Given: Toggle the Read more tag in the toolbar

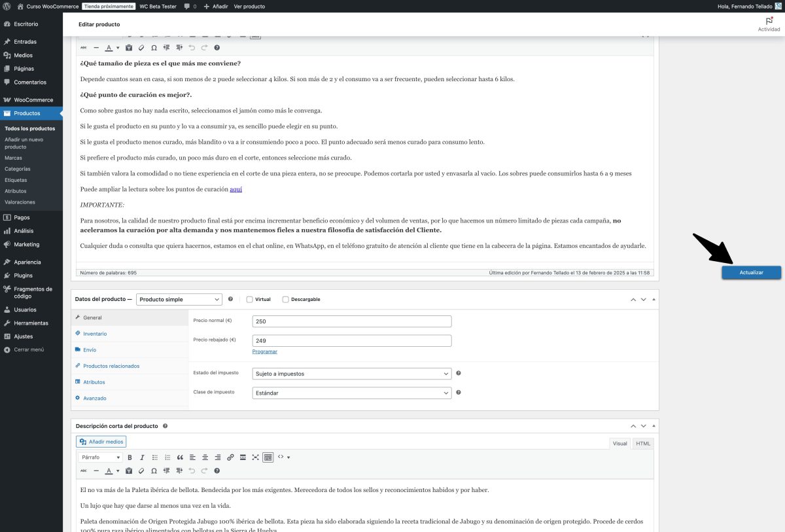Looking at the screenshot, I should 243,457.
